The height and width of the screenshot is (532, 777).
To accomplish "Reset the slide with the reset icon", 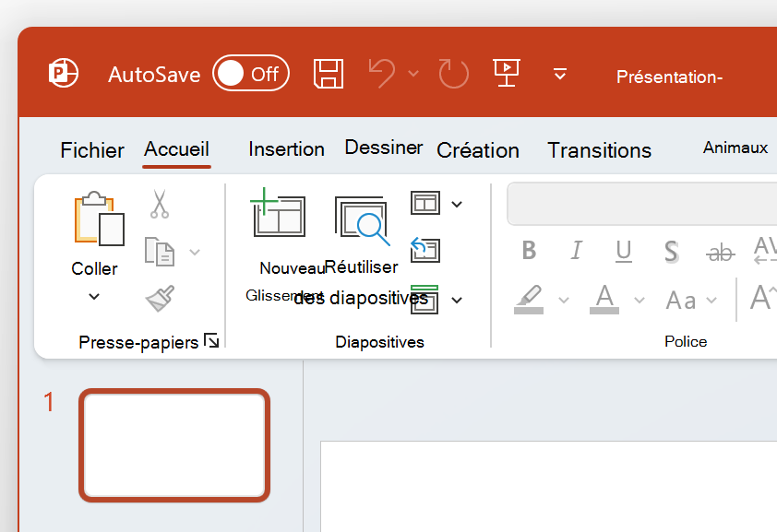I will (x=425, y=250).
